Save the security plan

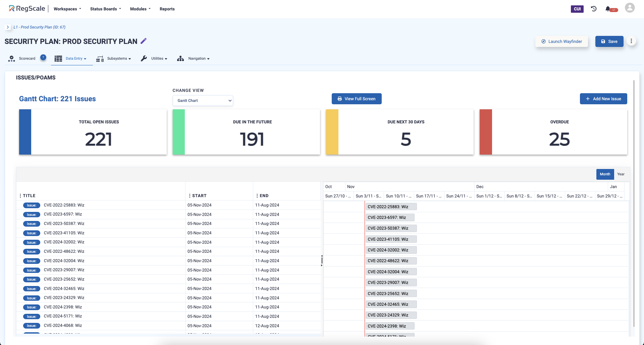coord(609,42)
